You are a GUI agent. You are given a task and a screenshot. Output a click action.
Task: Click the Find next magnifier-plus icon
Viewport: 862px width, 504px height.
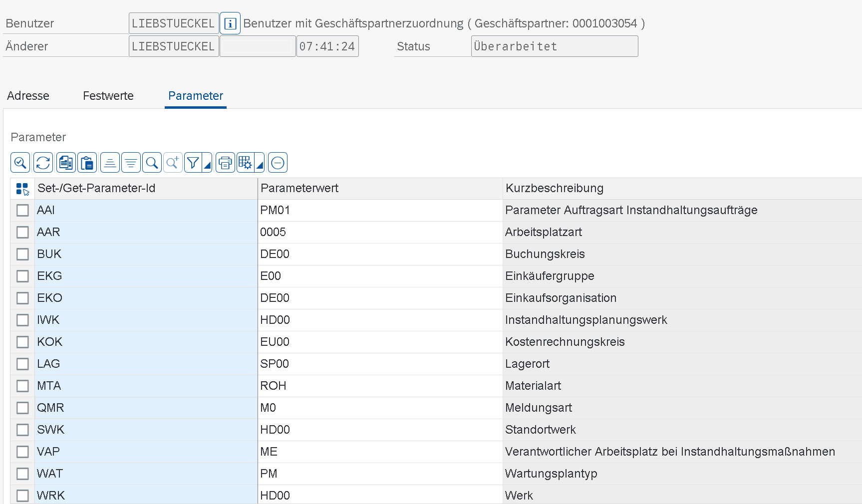[173, 163]
